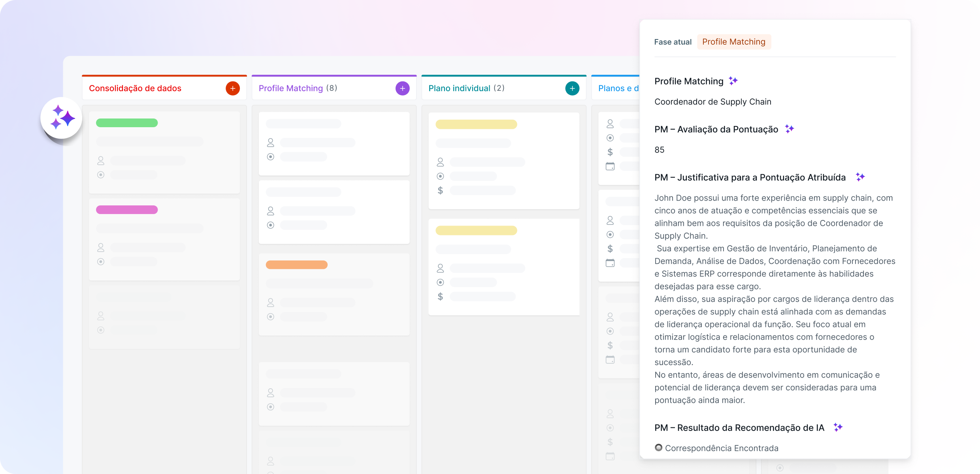
Task: Click Consolidação de dados column title
Action: [135, 88]
